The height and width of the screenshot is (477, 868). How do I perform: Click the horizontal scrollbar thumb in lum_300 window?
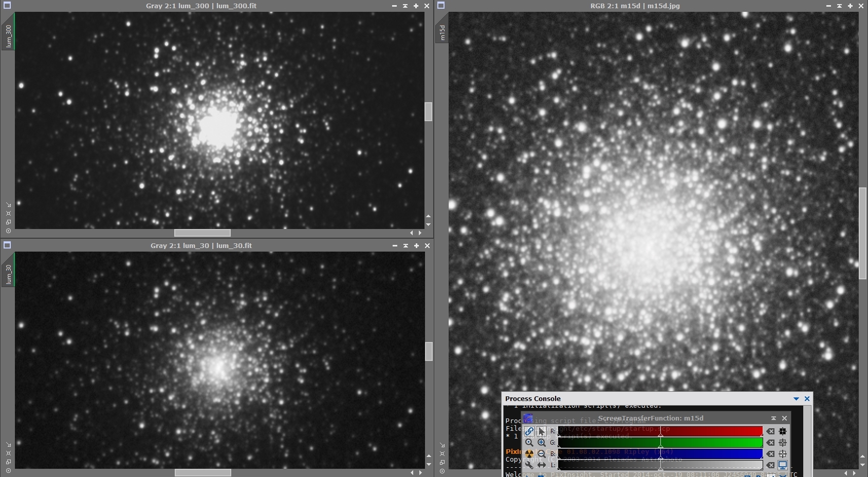[x=202, y=233]
